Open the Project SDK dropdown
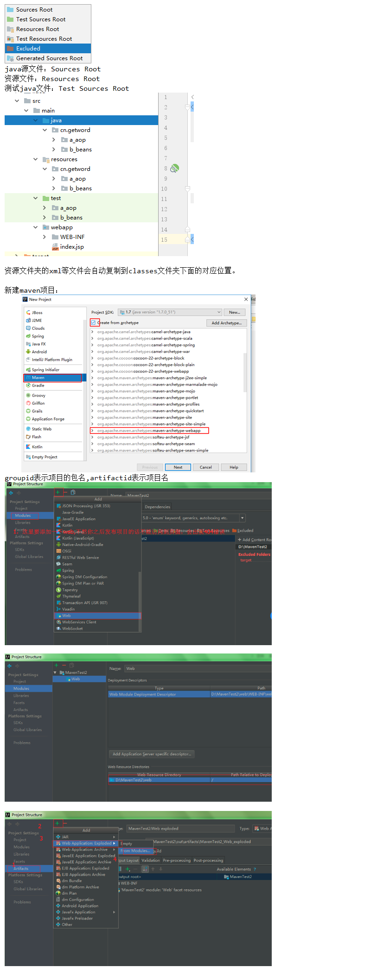 [170, 312]
